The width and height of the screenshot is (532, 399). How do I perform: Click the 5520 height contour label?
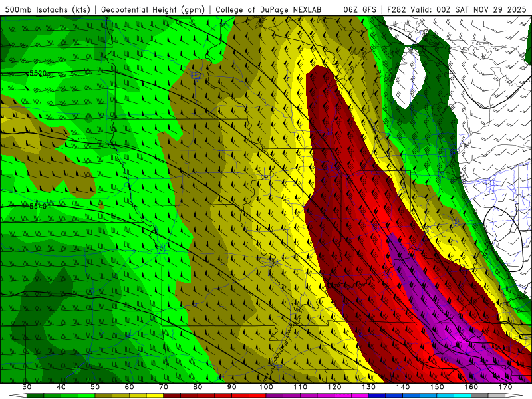click(38, 73)
